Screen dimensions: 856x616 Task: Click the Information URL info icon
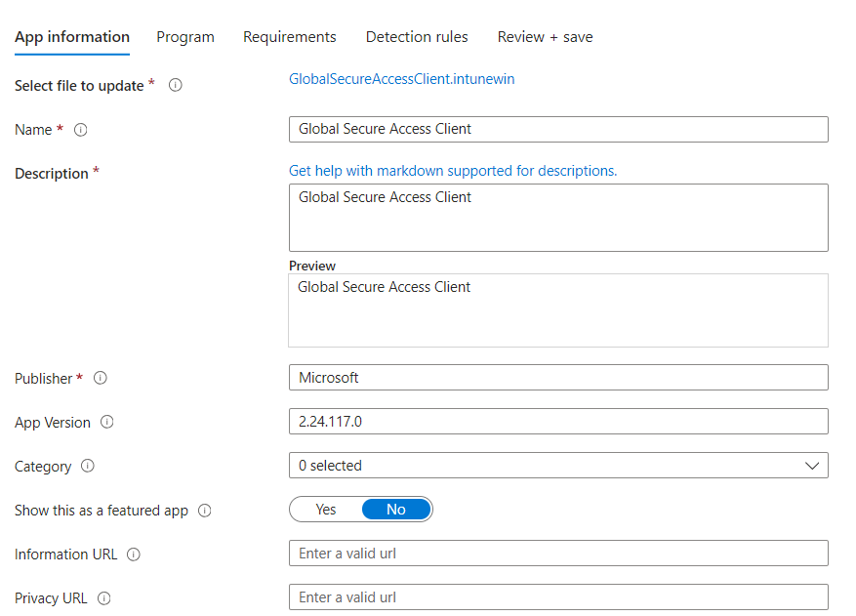[x=134, y=554]
